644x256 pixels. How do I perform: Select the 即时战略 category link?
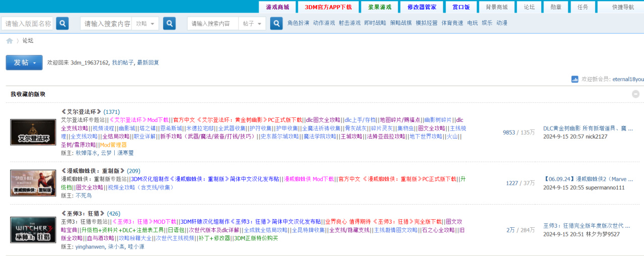[x=375, y=23]
